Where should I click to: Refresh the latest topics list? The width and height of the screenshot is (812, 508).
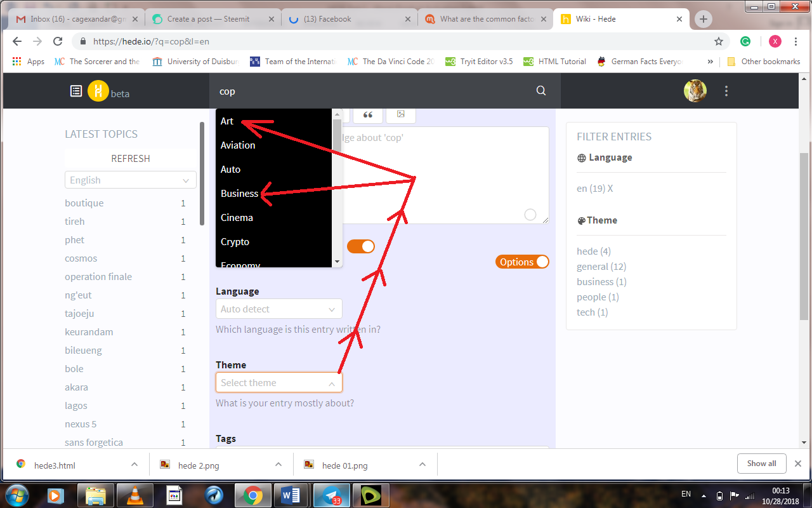pyautogui.click(x=131, y=159)
